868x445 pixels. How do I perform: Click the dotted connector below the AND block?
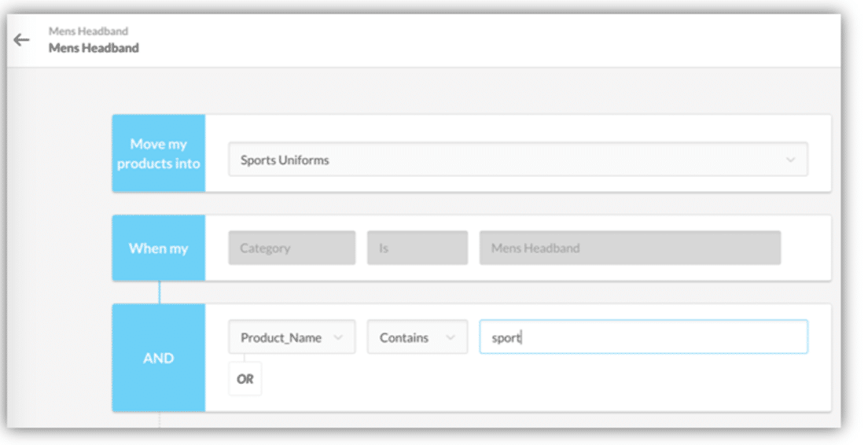[160, 420]
